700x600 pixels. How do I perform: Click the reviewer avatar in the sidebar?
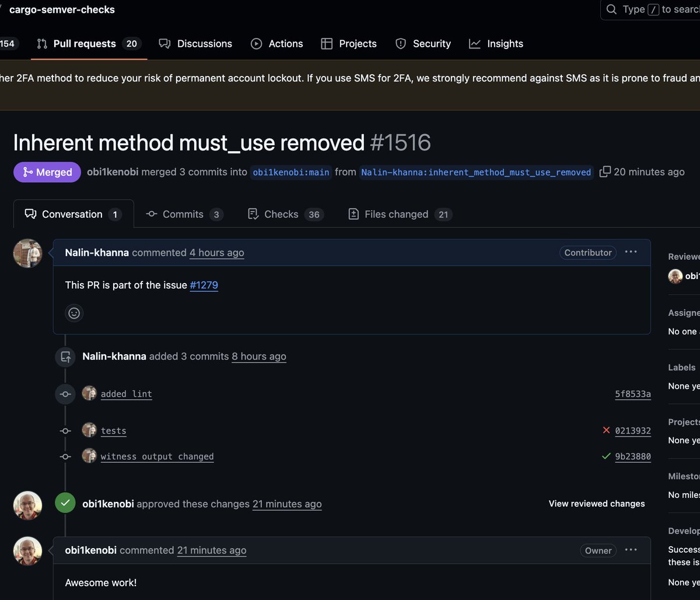675,276
